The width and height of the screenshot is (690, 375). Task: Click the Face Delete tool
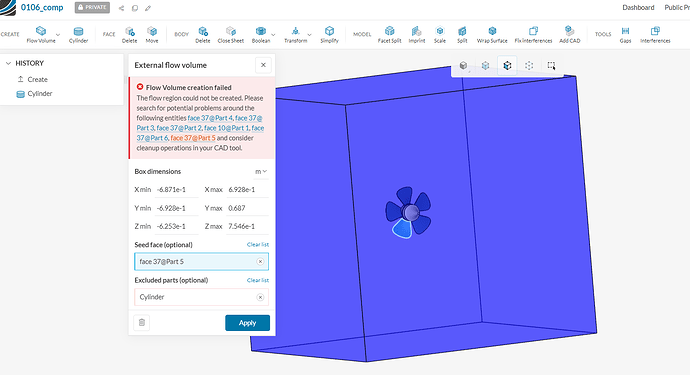pyautogui.click(x=129, y=34)
